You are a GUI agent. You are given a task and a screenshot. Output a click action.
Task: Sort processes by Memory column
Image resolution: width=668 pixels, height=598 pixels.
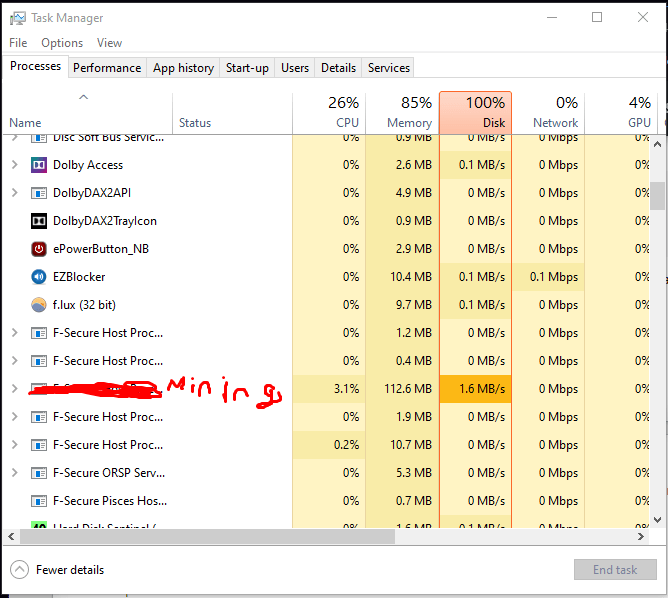402,113
